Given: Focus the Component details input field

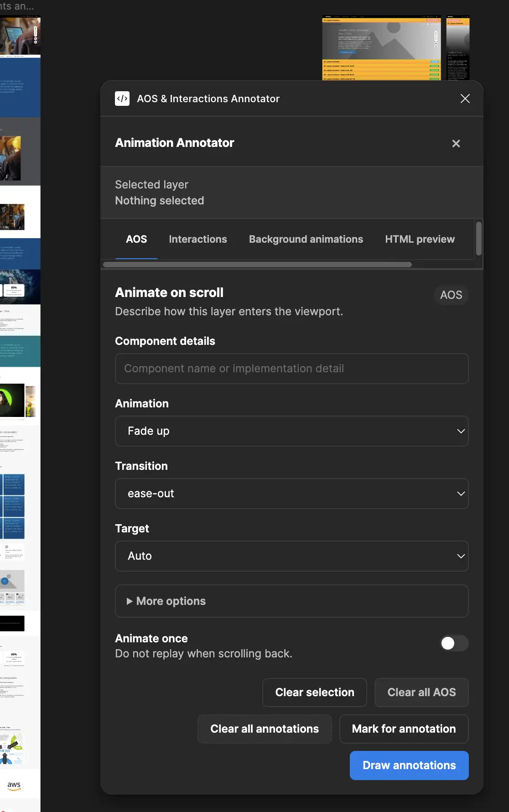Looking at the screenshot, I should click(x=292, y=369).
